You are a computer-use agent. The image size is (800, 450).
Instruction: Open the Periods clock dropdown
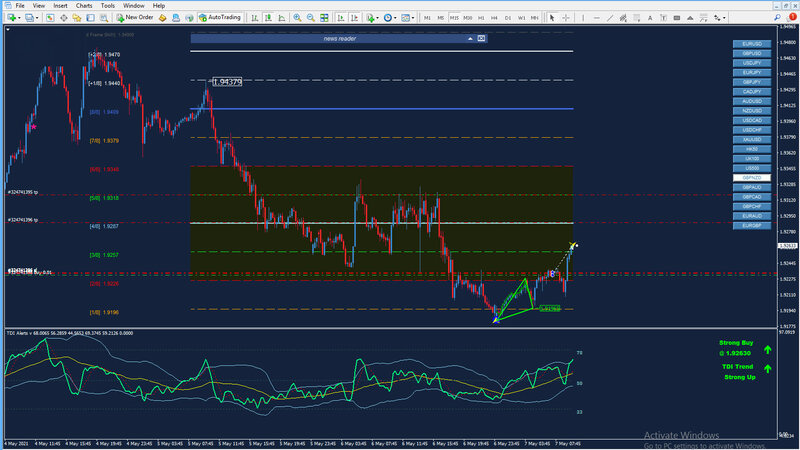[x=389, y=18]
